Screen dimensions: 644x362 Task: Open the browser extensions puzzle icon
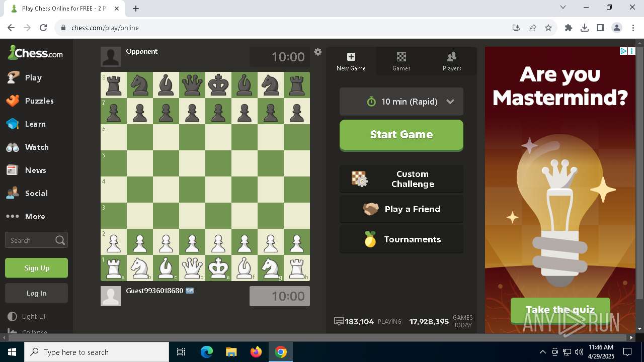click(x=569, y=28)
